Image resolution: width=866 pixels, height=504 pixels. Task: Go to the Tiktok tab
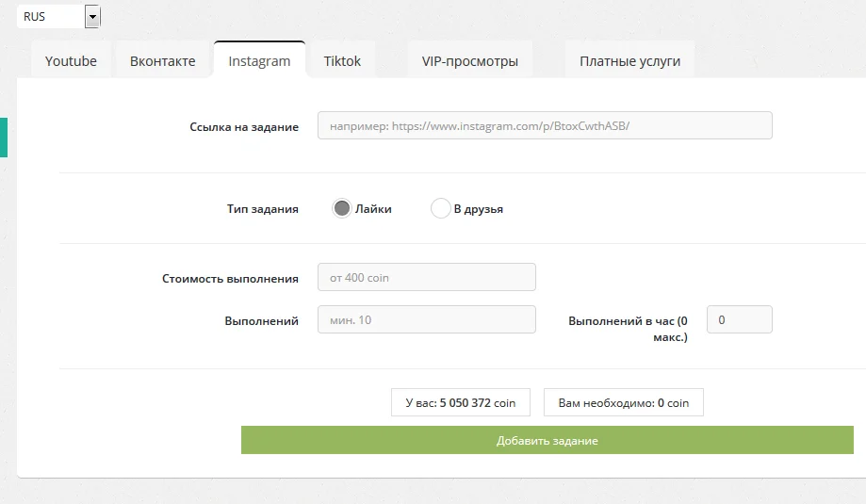(x=342, y=60)
